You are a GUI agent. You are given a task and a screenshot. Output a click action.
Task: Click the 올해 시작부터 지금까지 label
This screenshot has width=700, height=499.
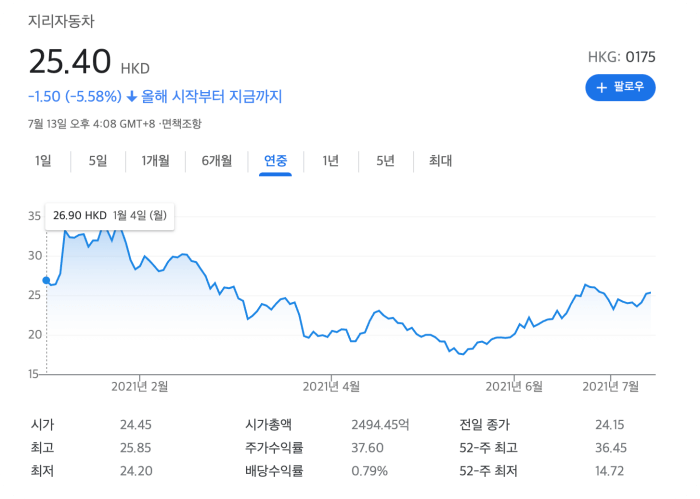coord(212,96)
